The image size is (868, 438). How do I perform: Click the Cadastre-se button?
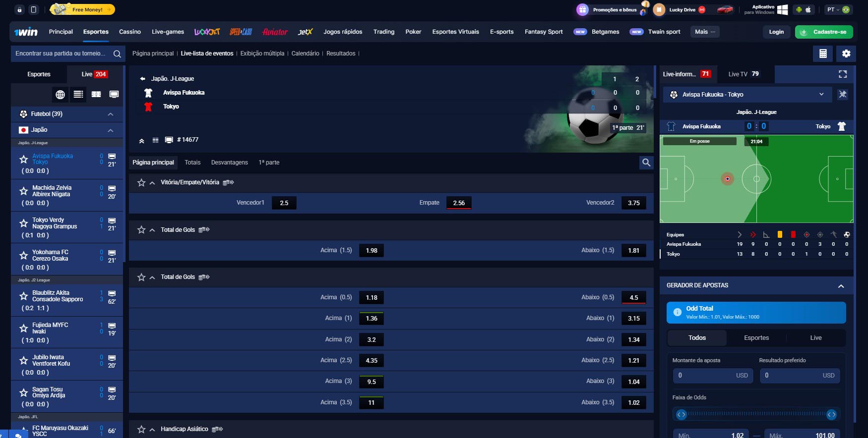824,32
